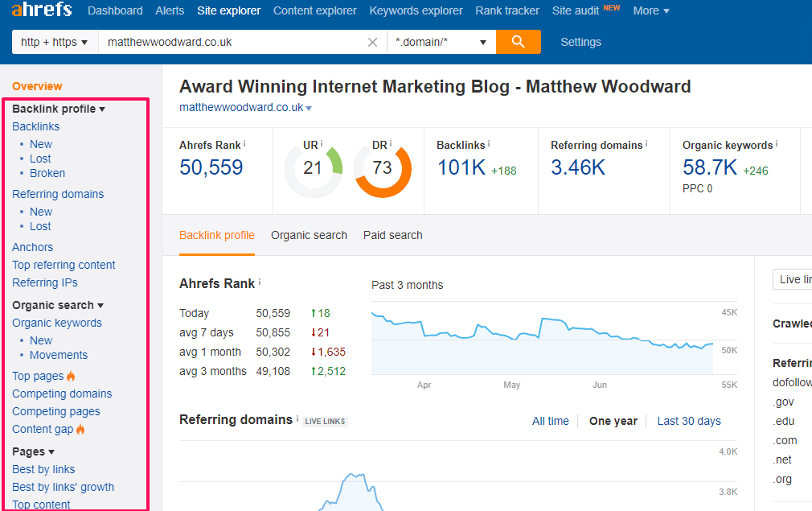Click the 3.46K referring domains count
Screen dimensions: 812x511
tap(578, 167)
